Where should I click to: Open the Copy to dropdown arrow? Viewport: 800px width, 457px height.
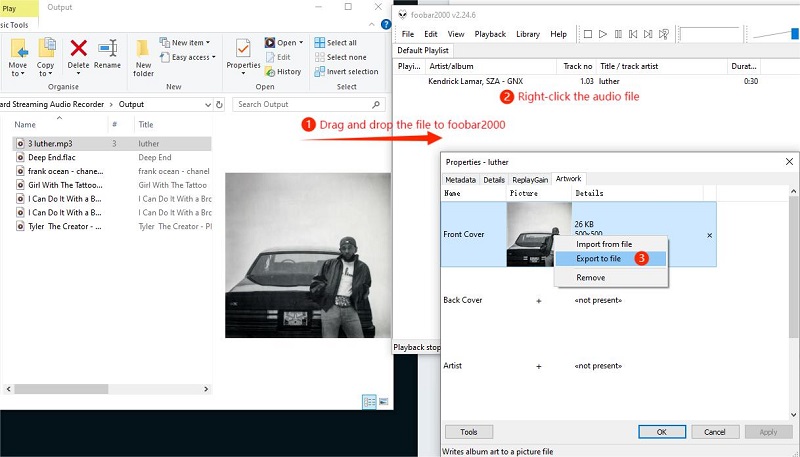[x=50, y=74]
